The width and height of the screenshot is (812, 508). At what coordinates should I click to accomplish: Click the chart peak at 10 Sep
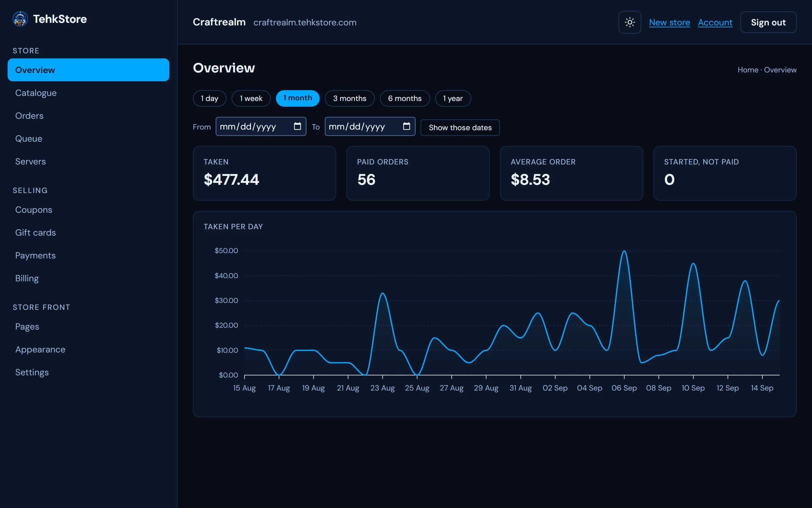coord(693,264)
